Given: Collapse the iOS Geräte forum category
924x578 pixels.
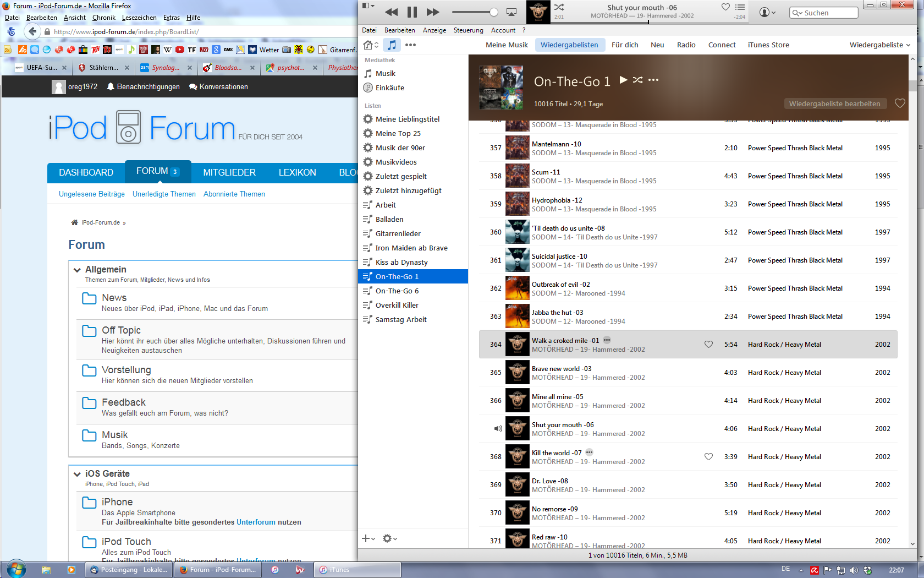Looking at the screenshot, I should click(78, 474).
